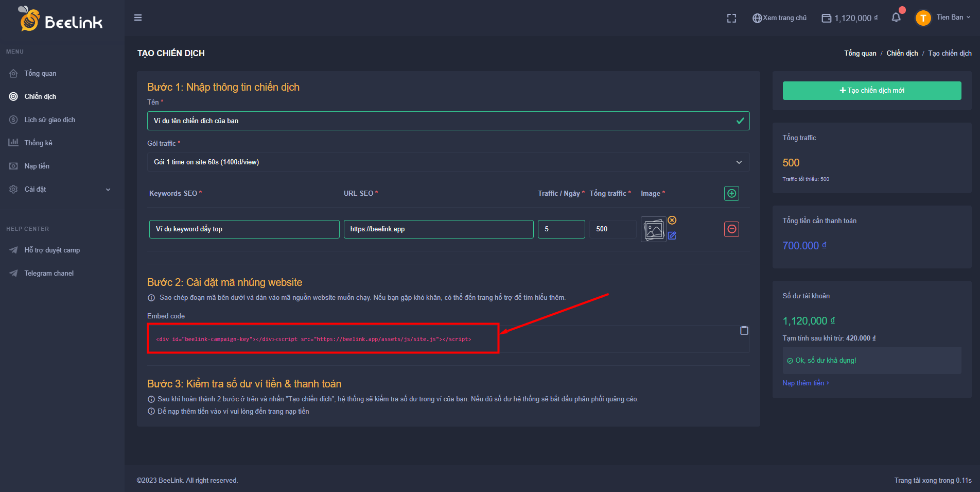Click Bước 1 heading text

pyautogui.click(x=223, y=87)
